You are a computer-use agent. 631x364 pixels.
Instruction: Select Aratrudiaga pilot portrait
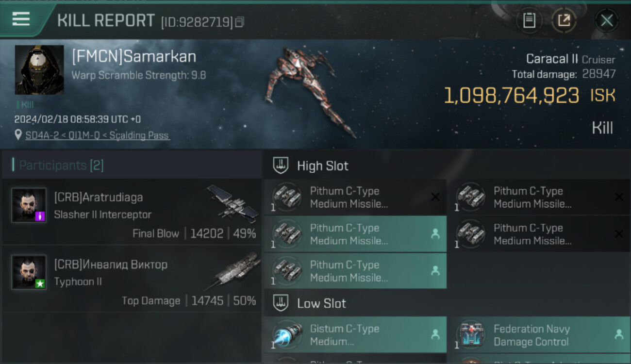pos(29,205)
